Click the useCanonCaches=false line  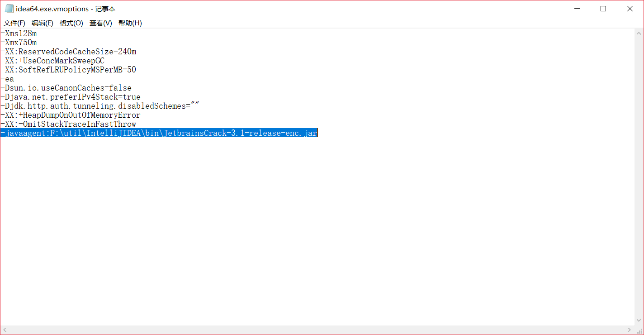coord(66,88)
